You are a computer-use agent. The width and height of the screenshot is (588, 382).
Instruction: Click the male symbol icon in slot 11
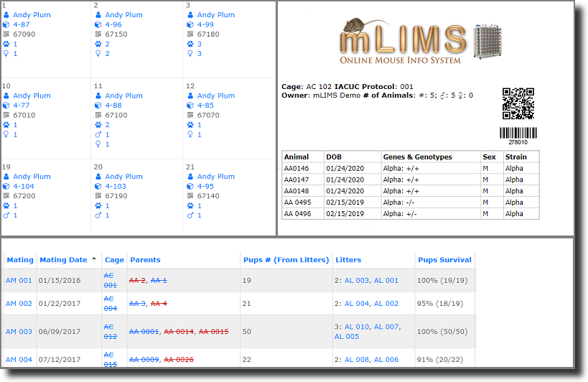pos(98,134)
